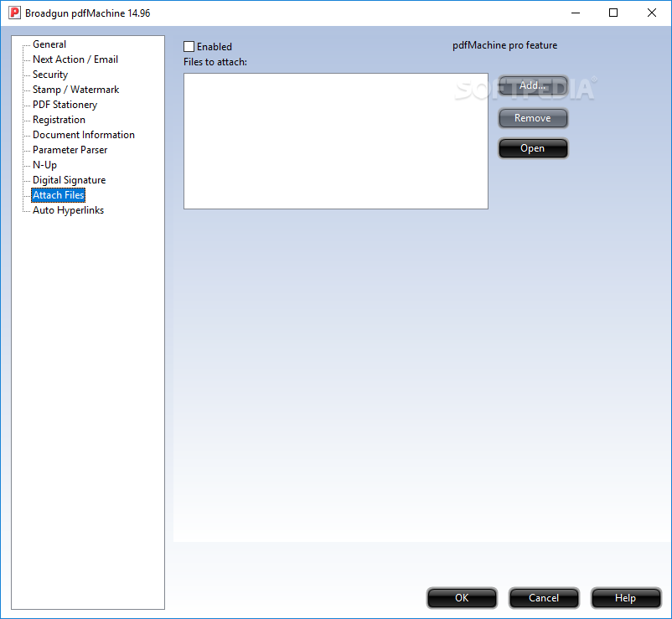Screen dimensions: 672x619
Task: Open the General settings page
Action: (x=49, y=44)
